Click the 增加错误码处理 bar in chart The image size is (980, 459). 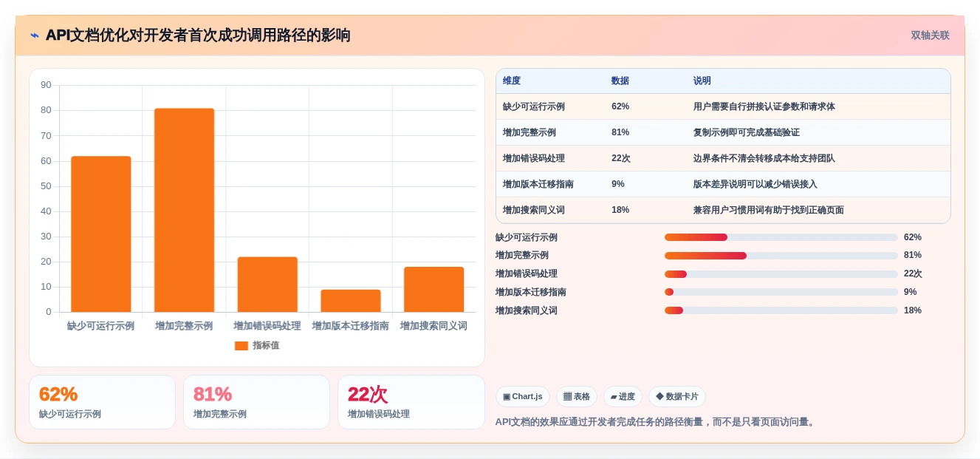tap(267, 284)
